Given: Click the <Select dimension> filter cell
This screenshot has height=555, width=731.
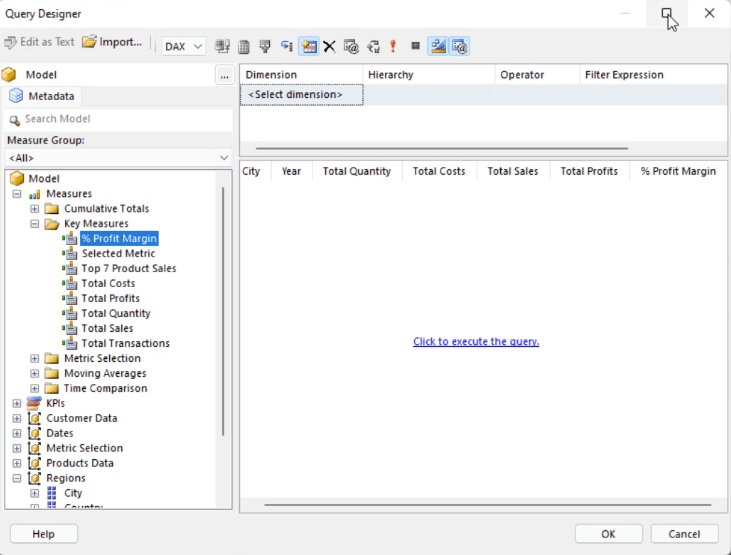Looking at the screenshot, I should [302, 95].
